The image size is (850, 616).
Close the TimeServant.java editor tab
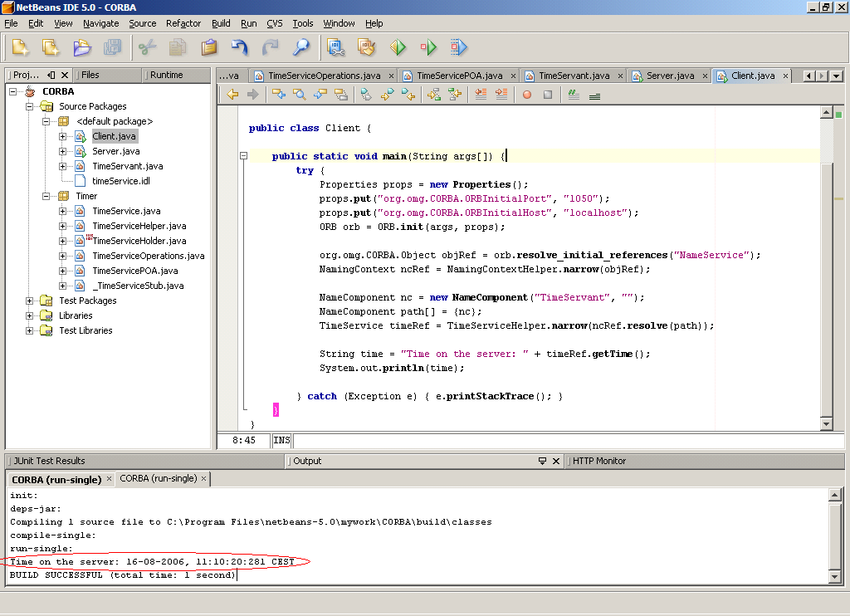620,76
